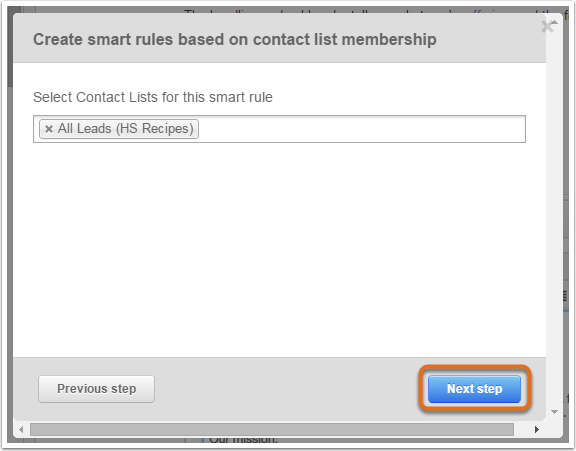This screenshot has width=576, height=451.
Task: Click the vertical scrollbar up arrow
Action: (x=554, y=23)
